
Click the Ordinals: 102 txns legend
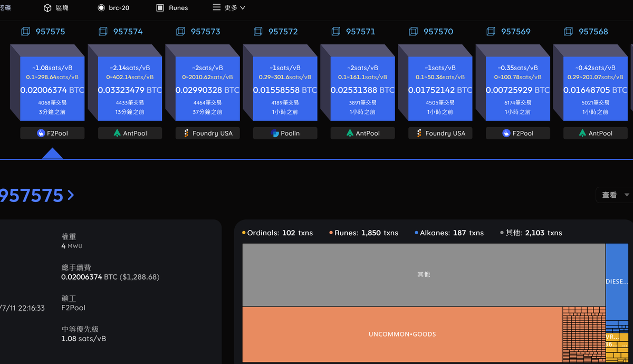tap(277, 233)
